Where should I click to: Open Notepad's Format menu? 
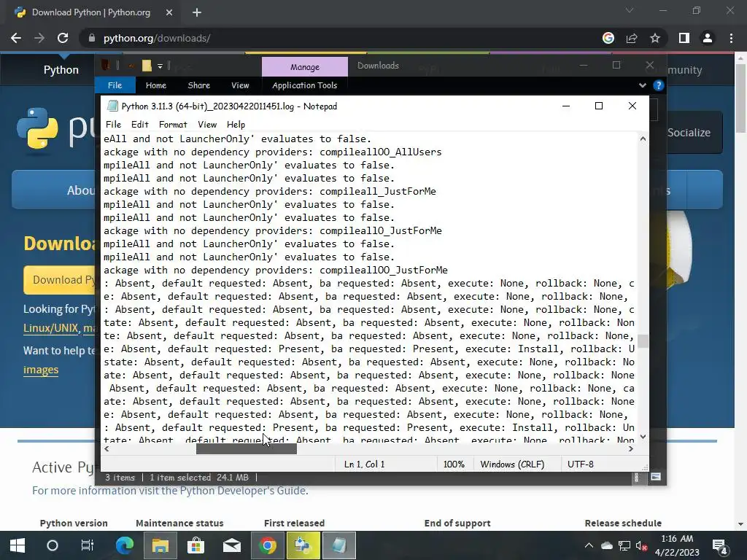tap(172, 124)
